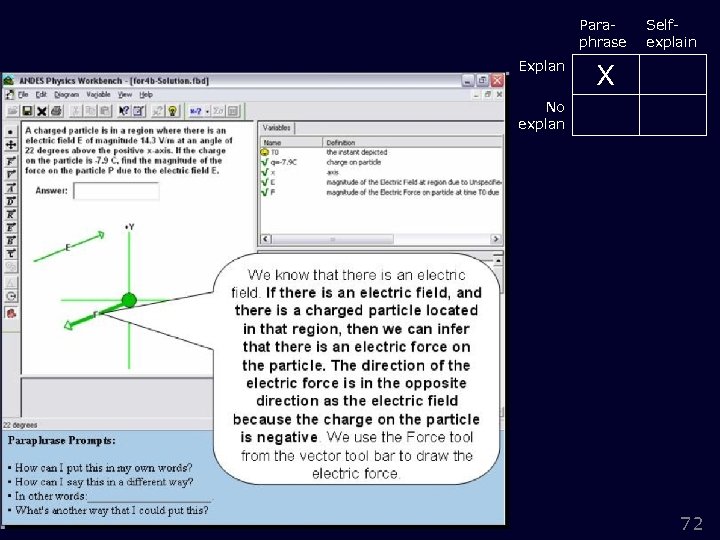Screen dimensions: 720x540
Task: Open the dropdown arrow beside x=? button
Action: coord(208,111)
